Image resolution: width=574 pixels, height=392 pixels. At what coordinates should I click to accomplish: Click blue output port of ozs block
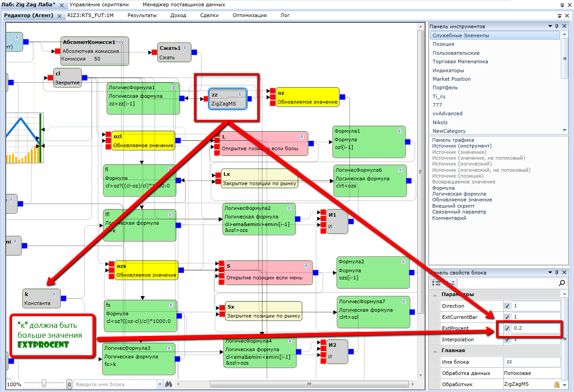[181, 270]
